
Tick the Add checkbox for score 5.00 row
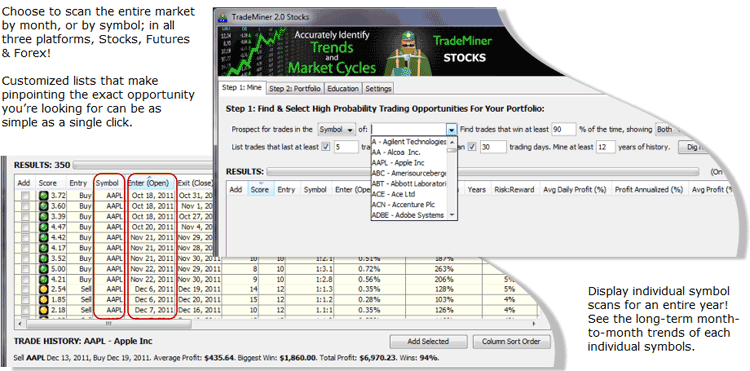(x=25, y=269)
